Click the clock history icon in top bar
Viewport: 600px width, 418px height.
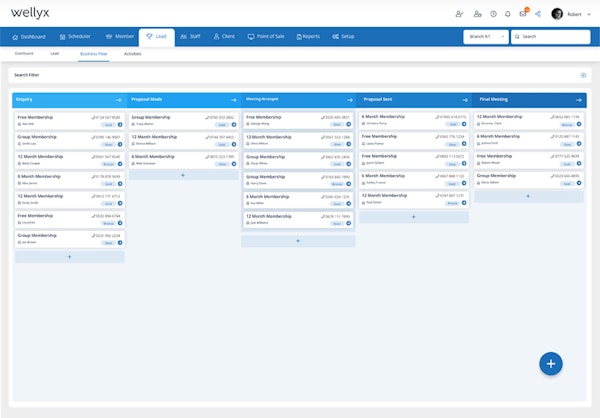(493, 14)
